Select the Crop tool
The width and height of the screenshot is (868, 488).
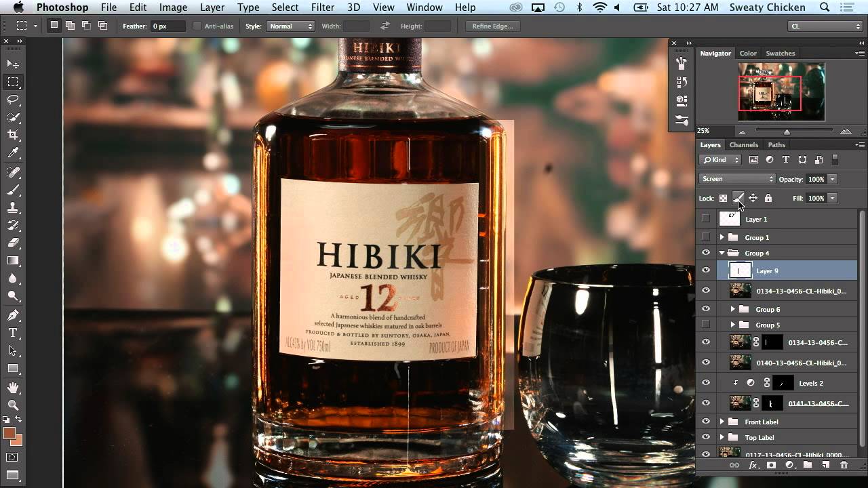pos(13,135)
